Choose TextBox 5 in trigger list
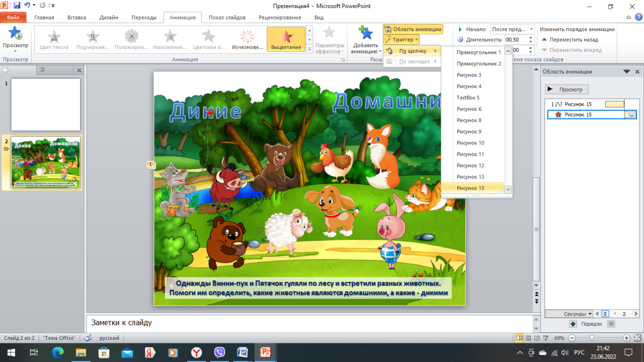Image resolution: width=644 pixels, height=362 pixels. [x=472, y=98]
